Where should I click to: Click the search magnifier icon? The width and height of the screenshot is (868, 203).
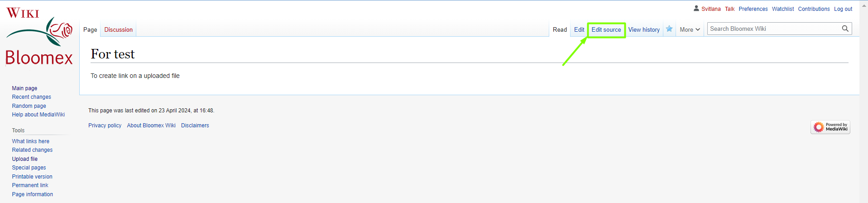pyautogui.click(x=845, y=29)
